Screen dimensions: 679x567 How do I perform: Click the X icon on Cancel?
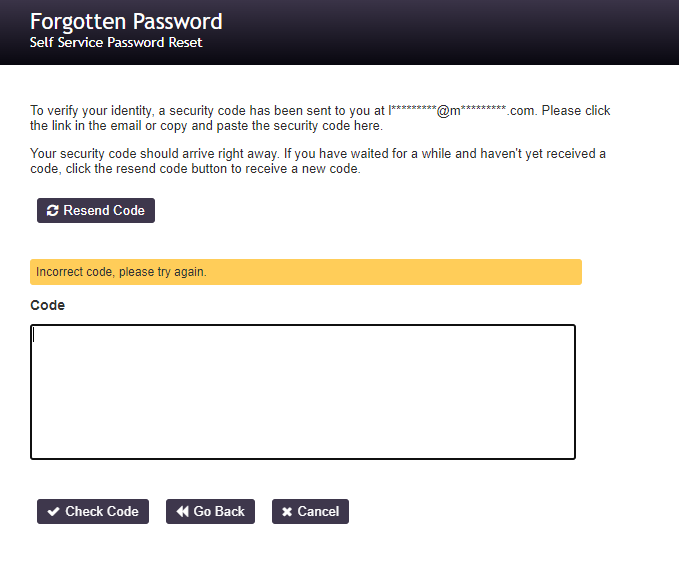(x=287, y=512)
